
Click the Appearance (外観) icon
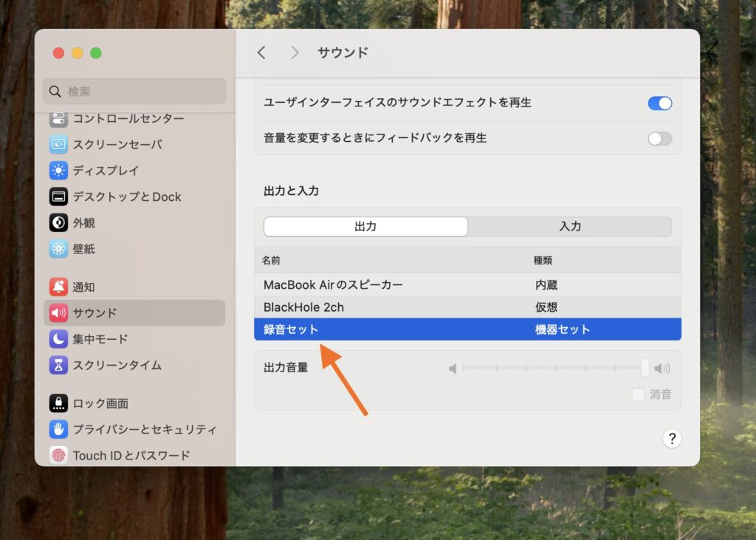click(x=58, y=222)
